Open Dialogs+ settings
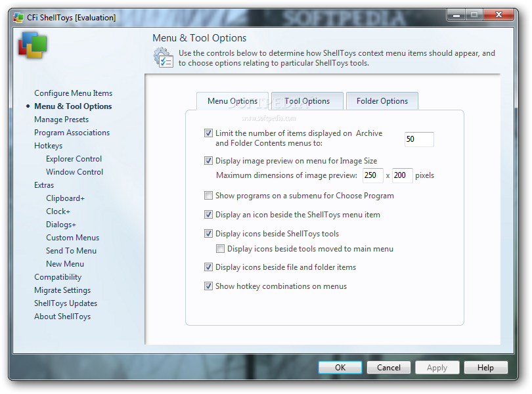This screenshot has width=532, height=394. pos(61,225)
